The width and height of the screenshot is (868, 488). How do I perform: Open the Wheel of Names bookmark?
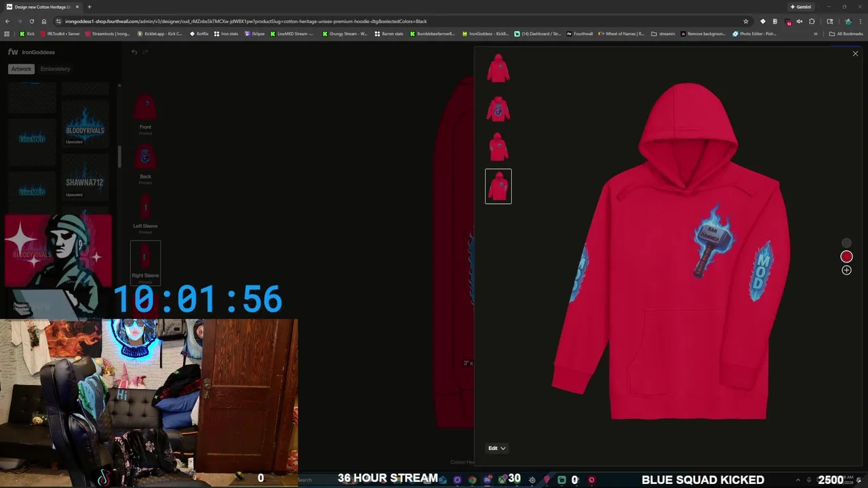pos(622,33)
